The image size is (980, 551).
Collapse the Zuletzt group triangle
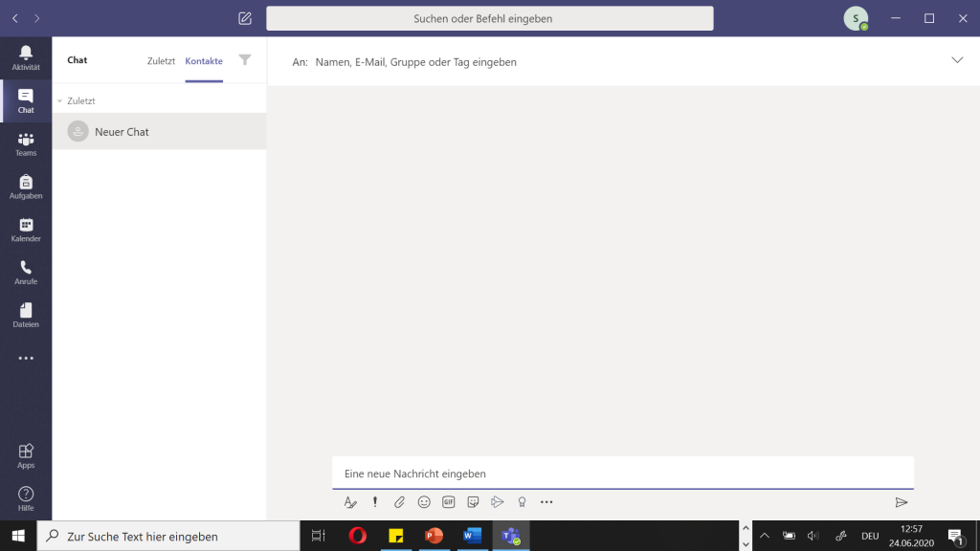59,100
